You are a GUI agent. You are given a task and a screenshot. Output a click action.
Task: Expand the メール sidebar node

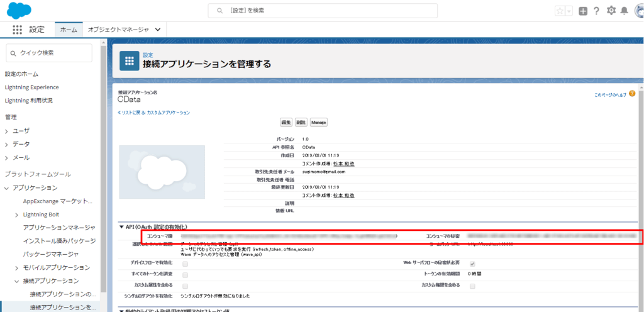click(6, 157)
